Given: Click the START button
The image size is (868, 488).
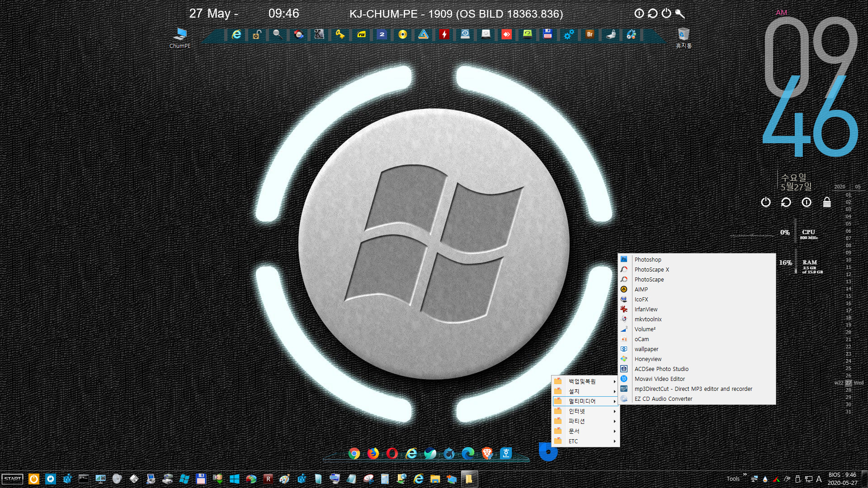Looking at the screenshot, I should 13,479.
